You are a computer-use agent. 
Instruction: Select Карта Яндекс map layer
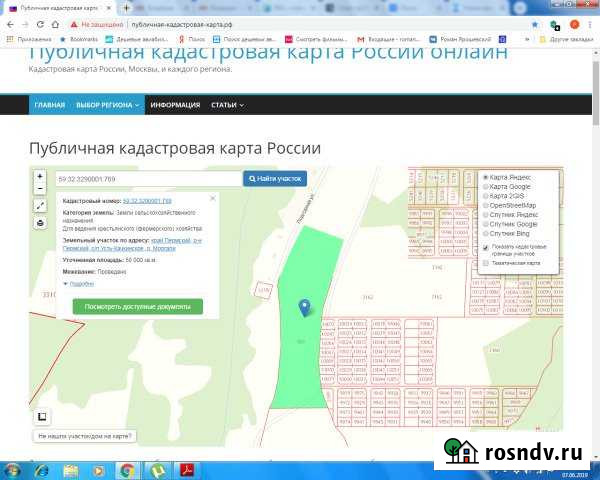(x=506, y=177)
